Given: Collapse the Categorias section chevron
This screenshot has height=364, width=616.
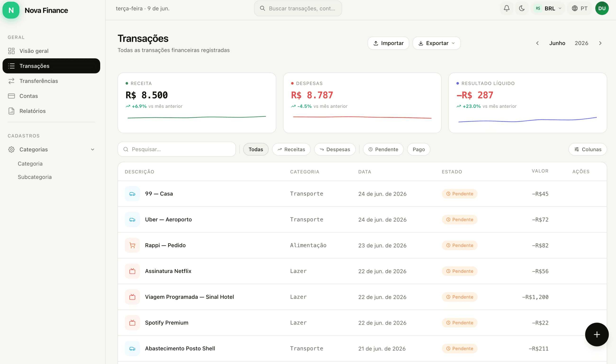Looking at the screenshot, I should tap(92, 149).
